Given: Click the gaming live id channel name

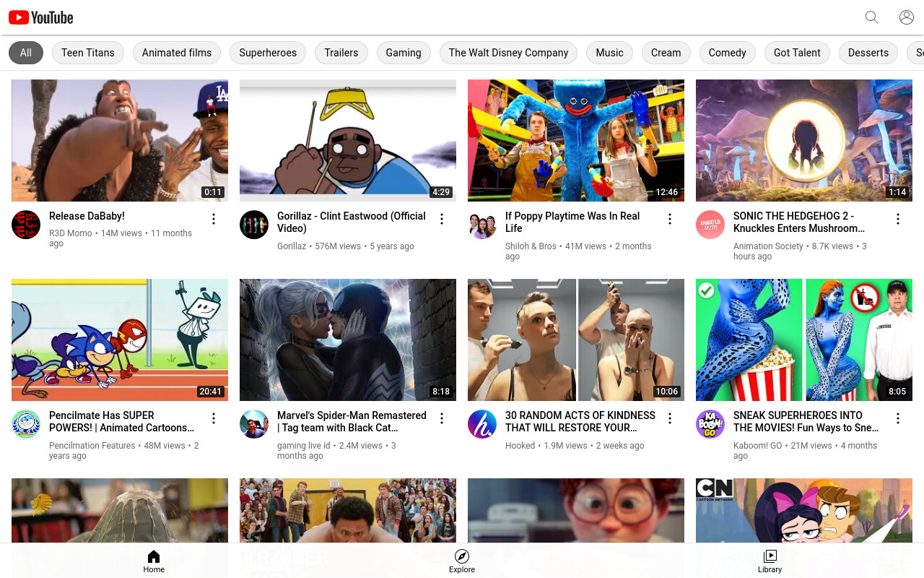Looking at the screenshot, I should [x=304, y=446].
